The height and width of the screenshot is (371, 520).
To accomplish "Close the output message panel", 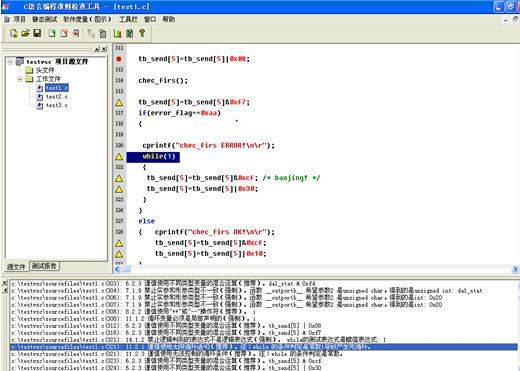I will point(5,283).
